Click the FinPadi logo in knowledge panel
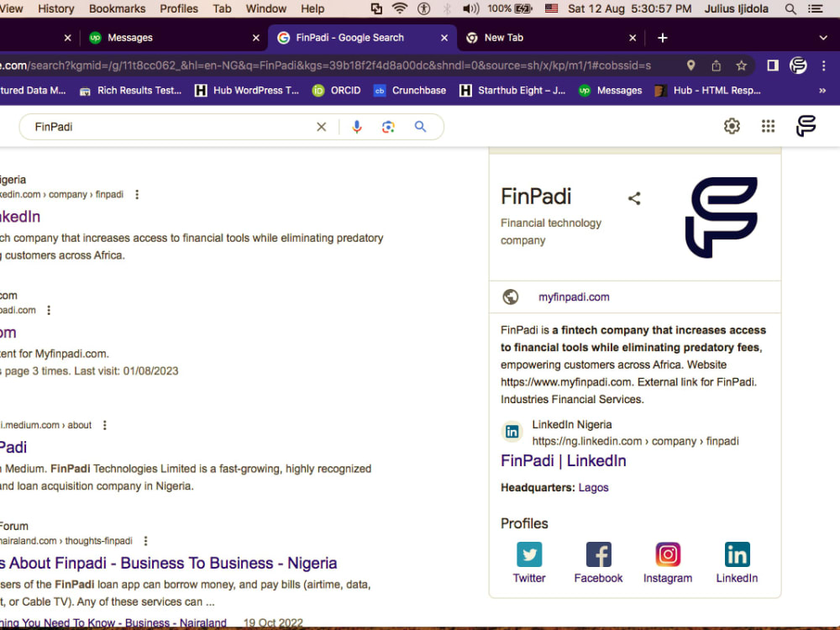This screenshot has width=840, height=630. (722, 217)
